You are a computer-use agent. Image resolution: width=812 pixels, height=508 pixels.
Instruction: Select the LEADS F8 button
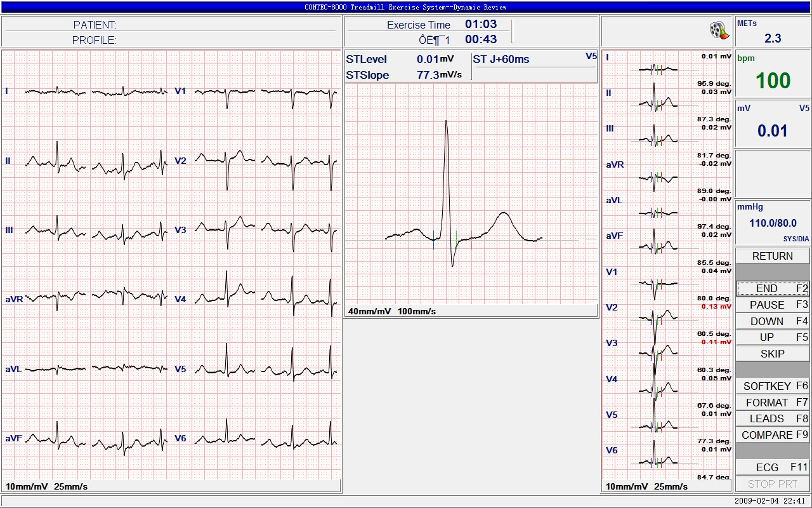(x=772, y=418)
